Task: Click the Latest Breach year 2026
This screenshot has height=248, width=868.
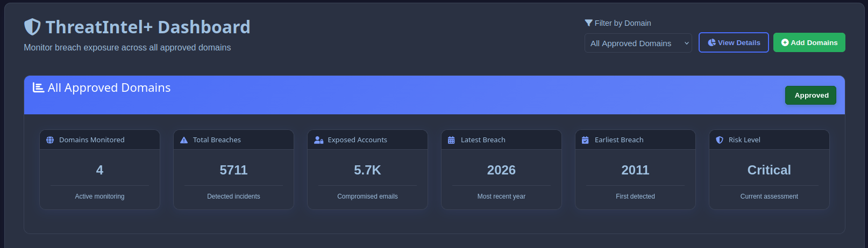Action: pos(501,170)
